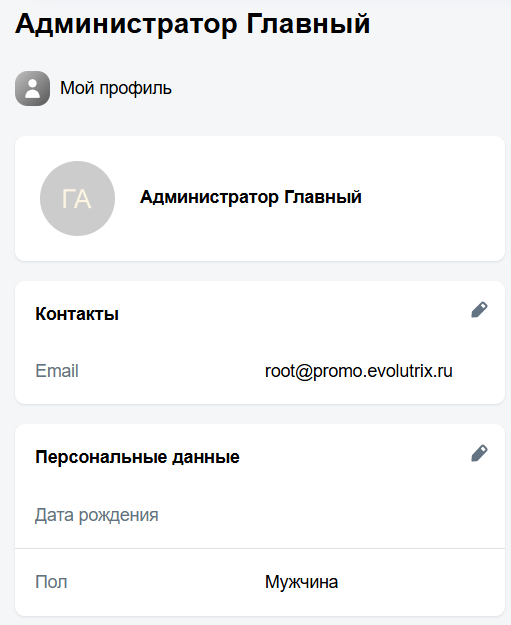The height and width of the screenshot is (625, 511).
Task: Select the Пол field label
Action: click(51, 582)
